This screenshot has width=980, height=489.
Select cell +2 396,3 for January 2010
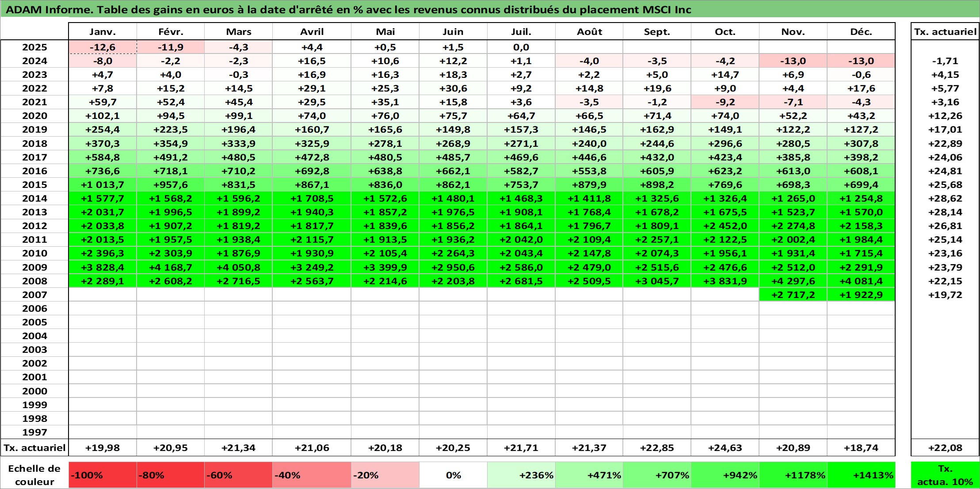tap(103, 253)
